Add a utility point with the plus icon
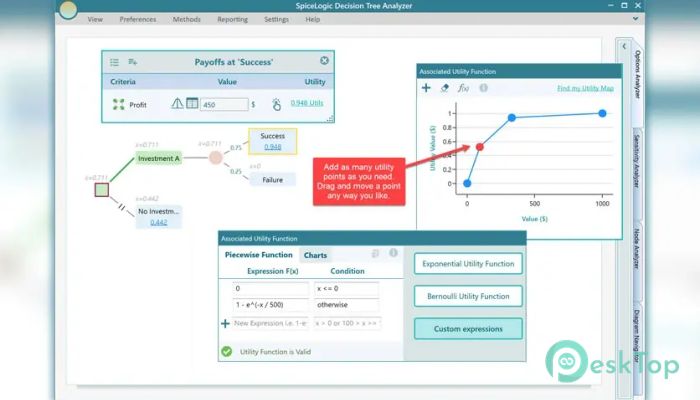The image size is (700, 400). click(426, 88)
